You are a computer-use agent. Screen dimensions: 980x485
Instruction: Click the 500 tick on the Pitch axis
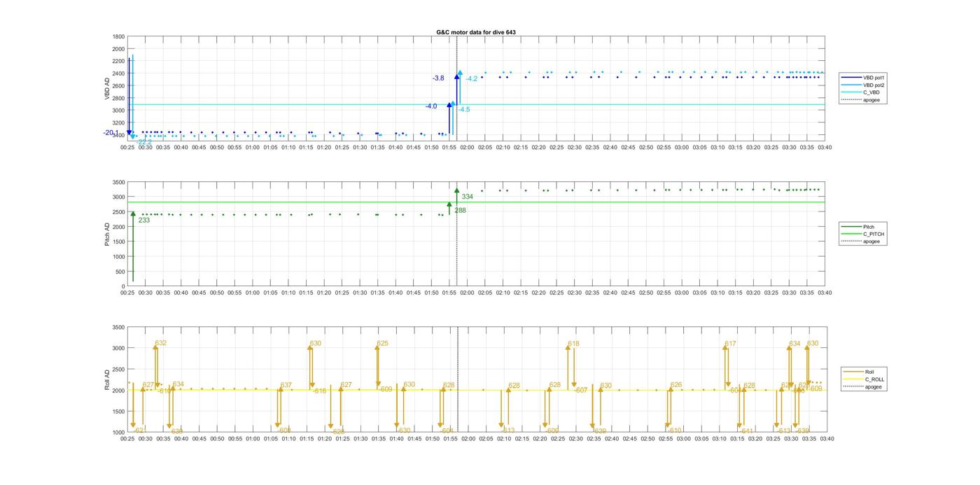coord(120,272)
